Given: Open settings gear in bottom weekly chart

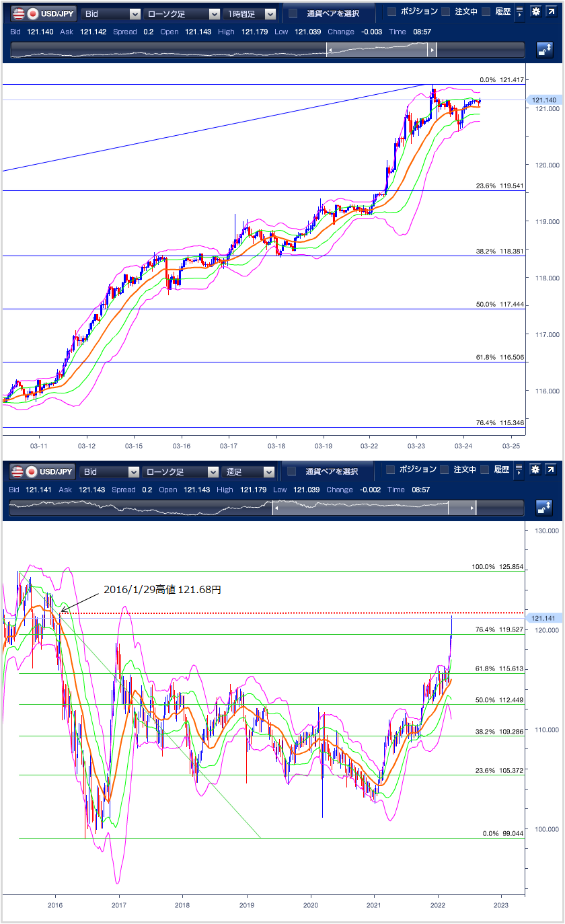Looking at the screenshot, I should 535,470.
